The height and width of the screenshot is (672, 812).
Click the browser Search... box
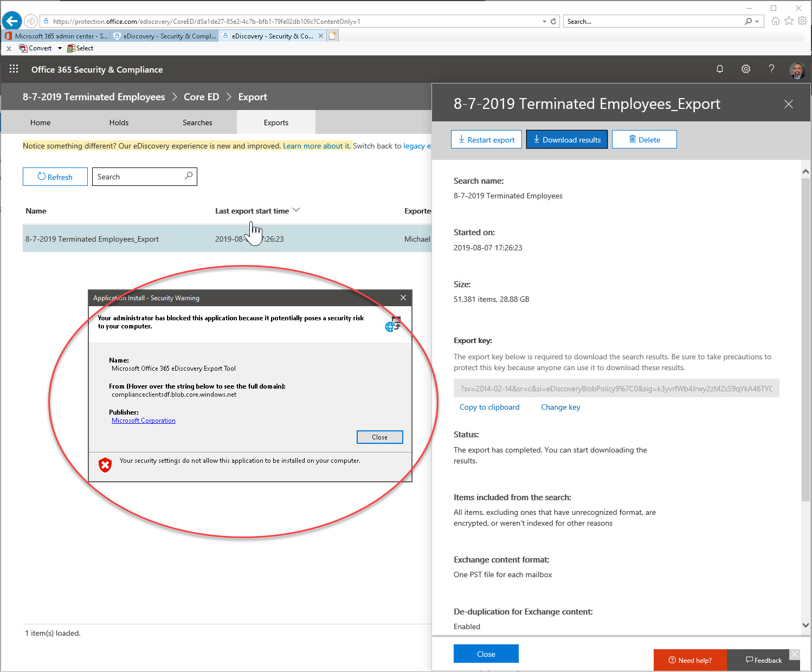[x=653, y=22]
